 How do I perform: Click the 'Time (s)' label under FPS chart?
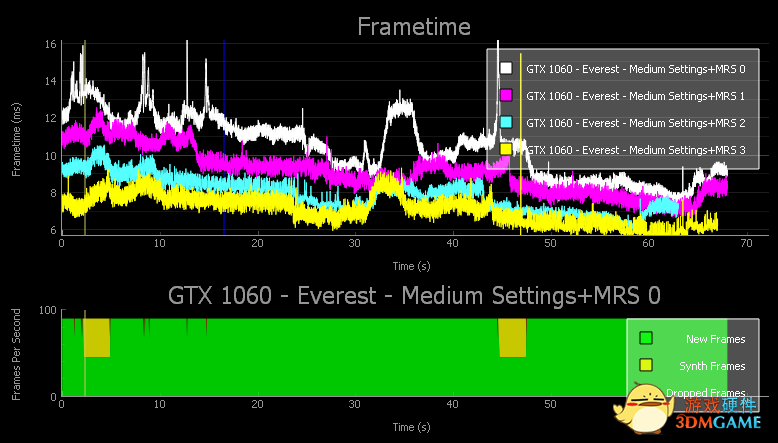point(411,427)
